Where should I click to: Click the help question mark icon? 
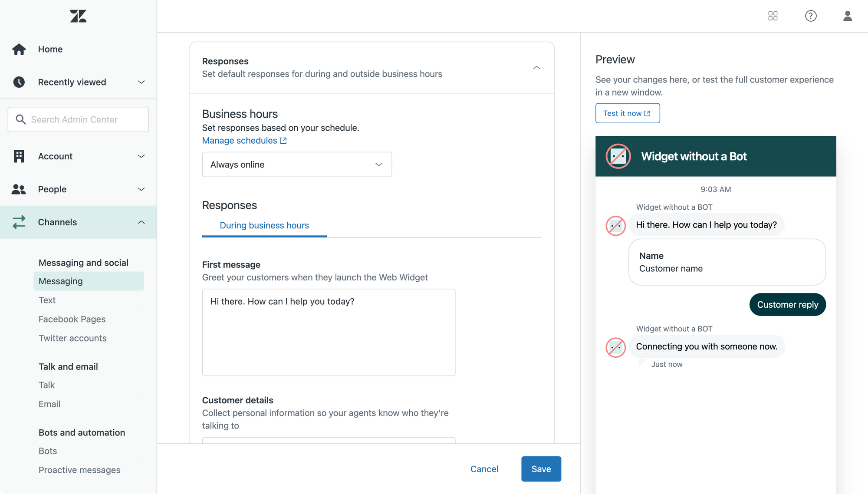[x=810, y=16]
